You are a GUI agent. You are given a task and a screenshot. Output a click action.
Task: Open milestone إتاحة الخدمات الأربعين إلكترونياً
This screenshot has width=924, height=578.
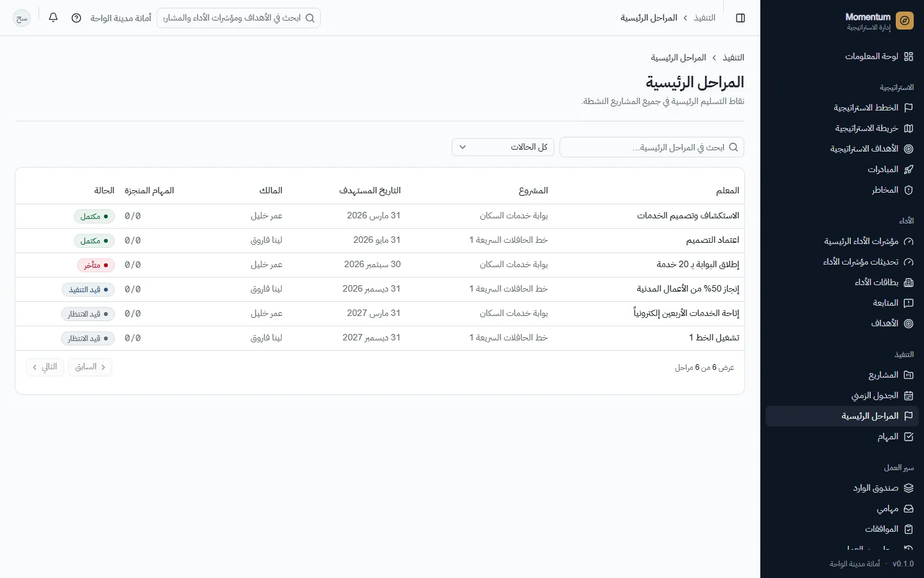686,313
